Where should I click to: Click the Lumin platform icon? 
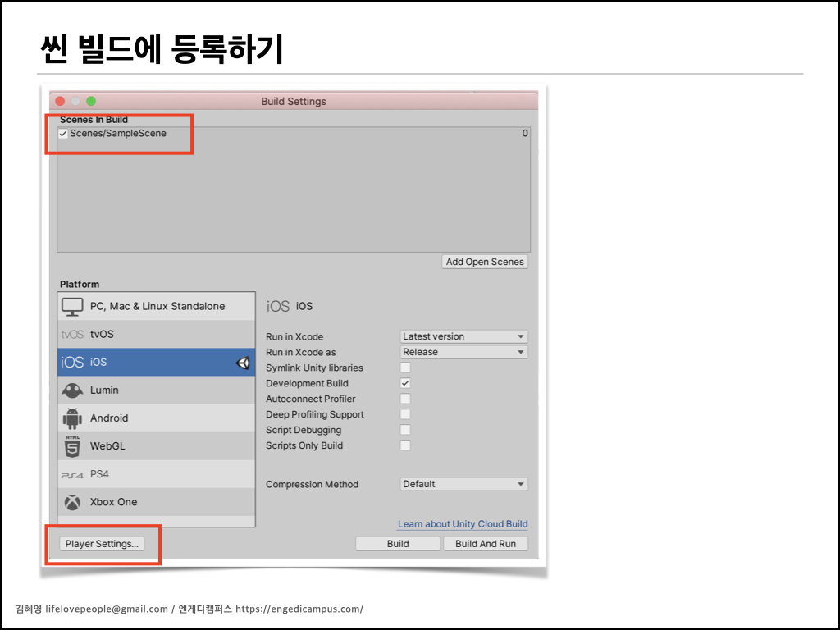point(72,390)
